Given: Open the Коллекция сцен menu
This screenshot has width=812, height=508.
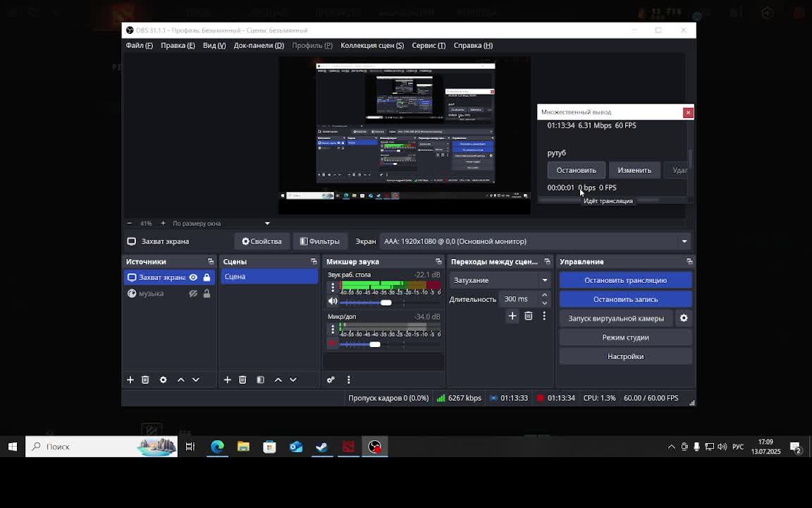Looking at the screenshot, I should point(372,46).
